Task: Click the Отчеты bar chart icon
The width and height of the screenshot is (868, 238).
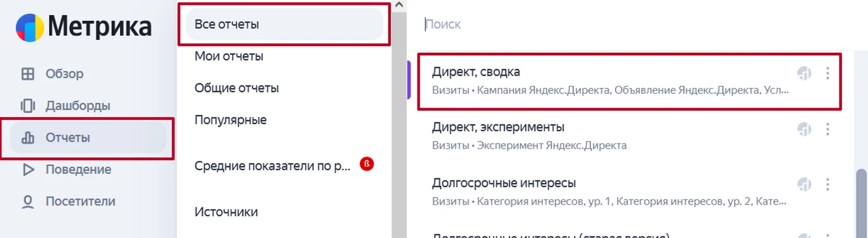Action: point(28,138)
